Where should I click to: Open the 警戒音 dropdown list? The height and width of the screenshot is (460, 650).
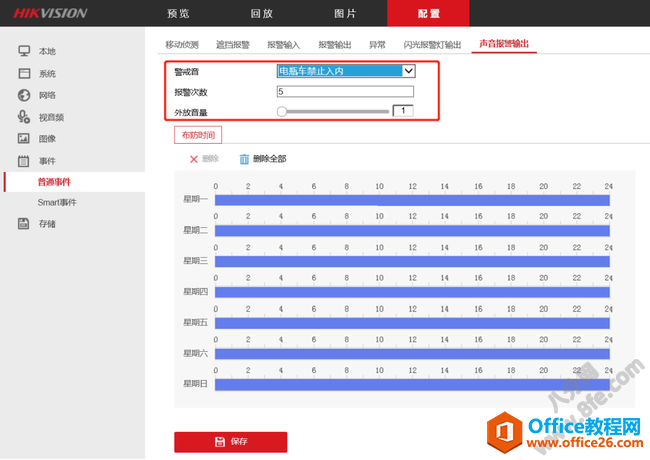[x=346, y=71]
